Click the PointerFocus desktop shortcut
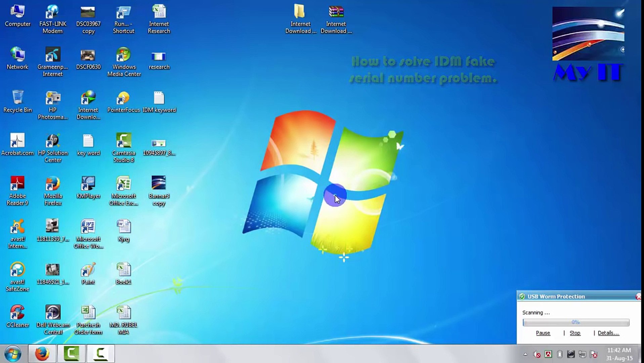 coord(124,102)
